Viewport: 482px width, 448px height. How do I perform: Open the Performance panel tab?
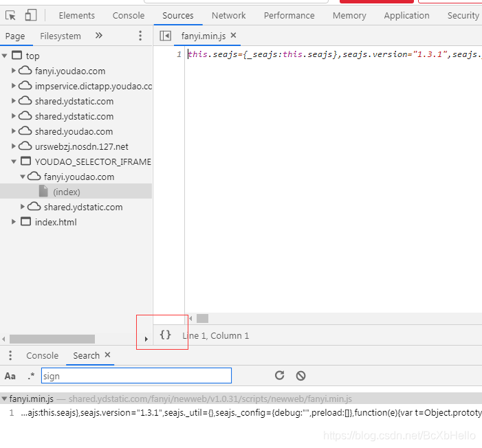(289, 15)
